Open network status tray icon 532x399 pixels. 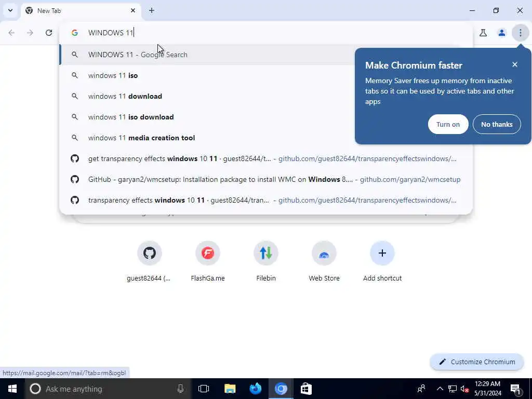[453, 389]
